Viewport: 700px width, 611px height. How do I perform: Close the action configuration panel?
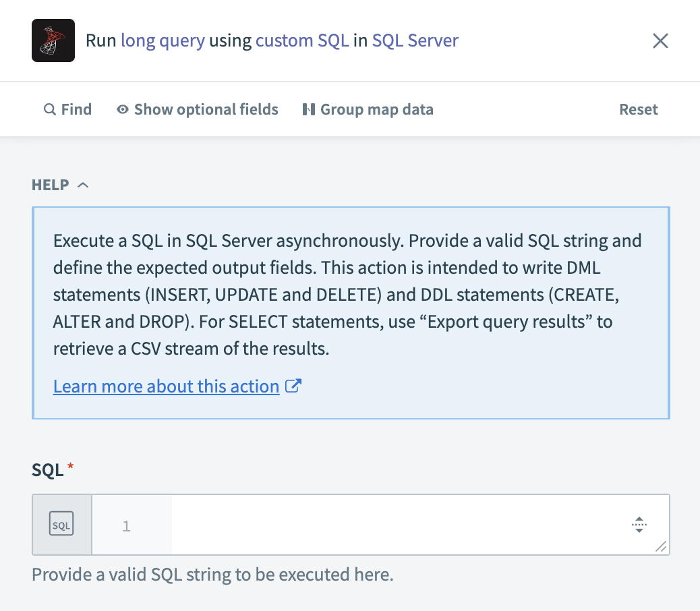point(660,40)
